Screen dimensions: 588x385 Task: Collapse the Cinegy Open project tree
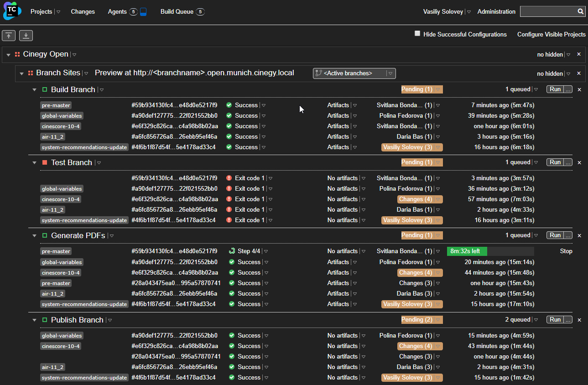(9, 55)
